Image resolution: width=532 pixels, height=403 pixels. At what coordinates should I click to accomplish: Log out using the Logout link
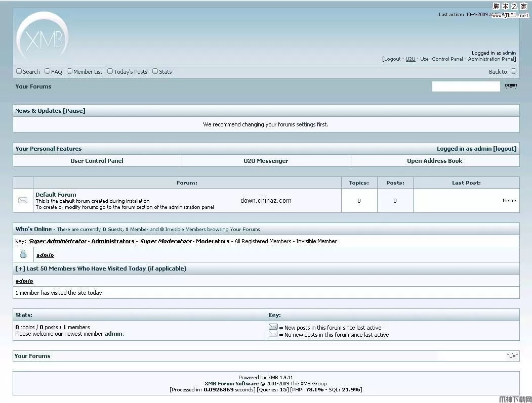click(393, 59)
